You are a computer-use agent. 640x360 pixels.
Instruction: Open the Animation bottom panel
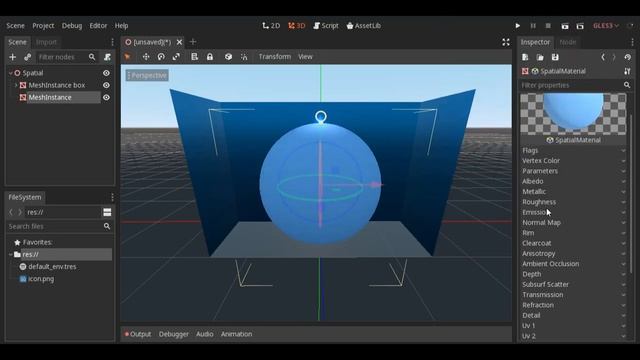point(236,334)
